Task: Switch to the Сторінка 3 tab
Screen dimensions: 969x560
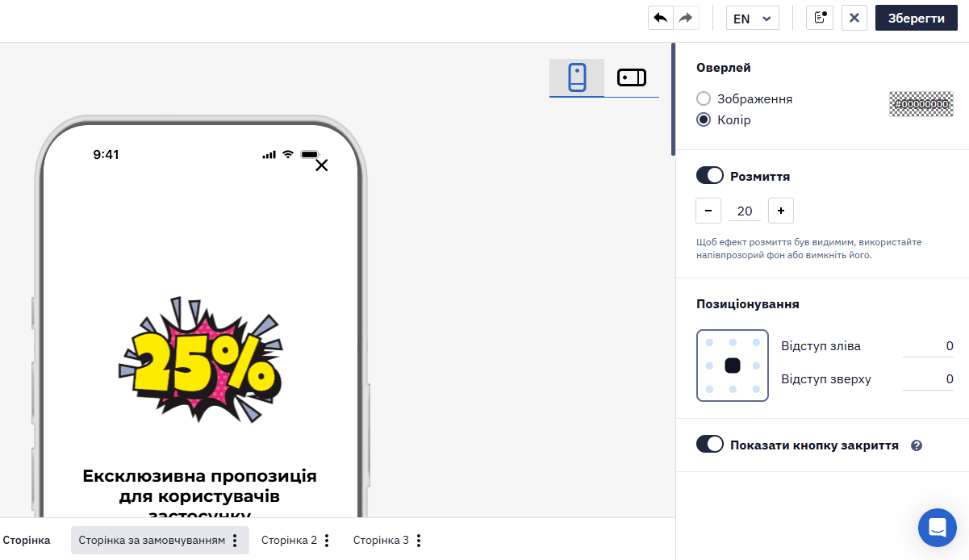Action: pyautogui.click(x=381, y=541)
